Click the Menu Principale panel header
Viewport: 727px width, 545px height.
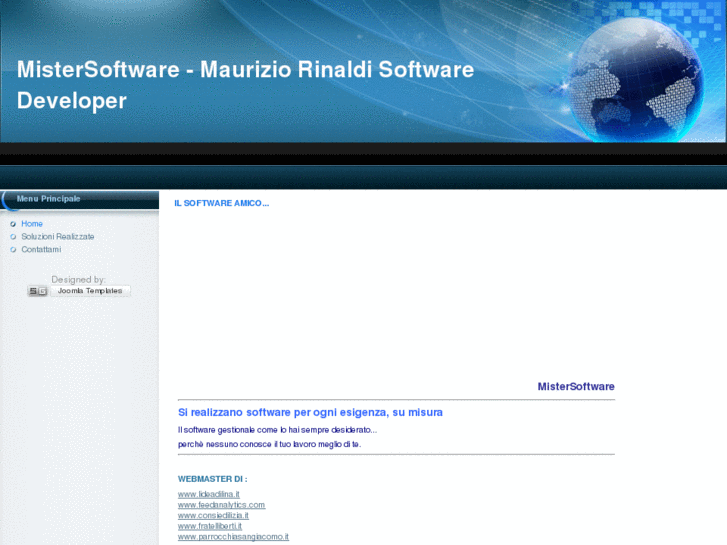[79, 199]
